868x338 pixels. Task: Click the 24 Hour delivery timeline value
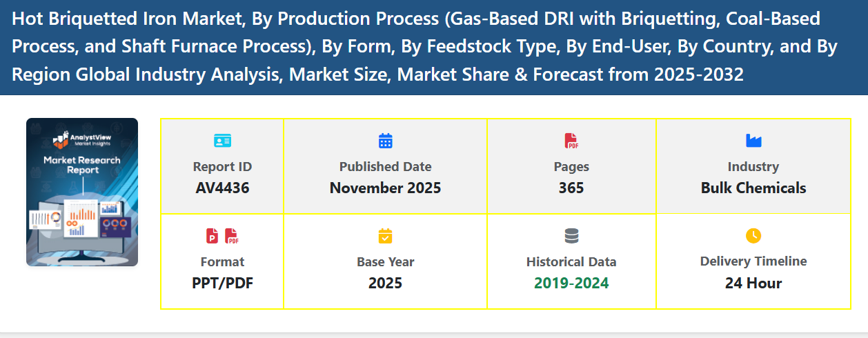pos(753,283)
